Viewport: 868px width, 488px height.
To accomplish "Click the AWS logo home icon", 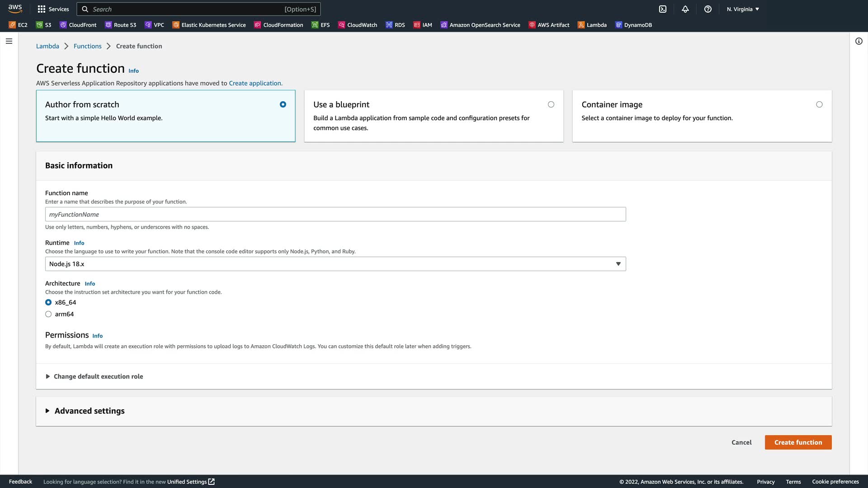I will (15, 9).
